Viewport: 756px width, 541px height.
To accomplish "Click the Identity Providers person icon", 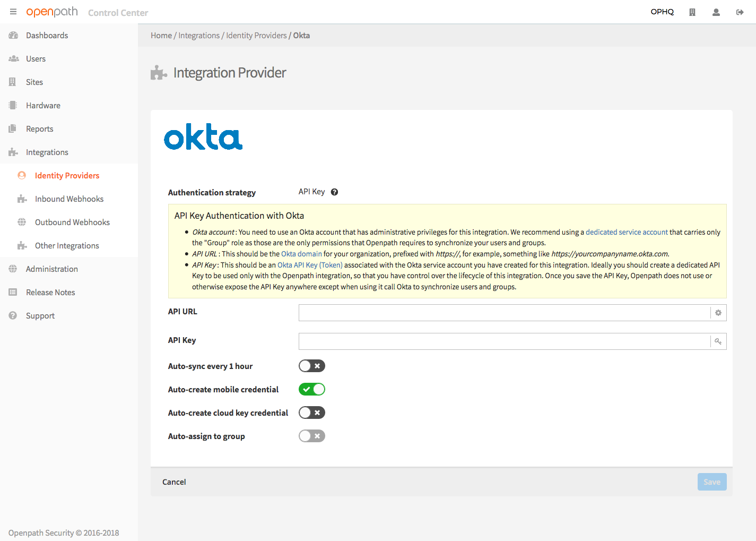I will [22, 176].
